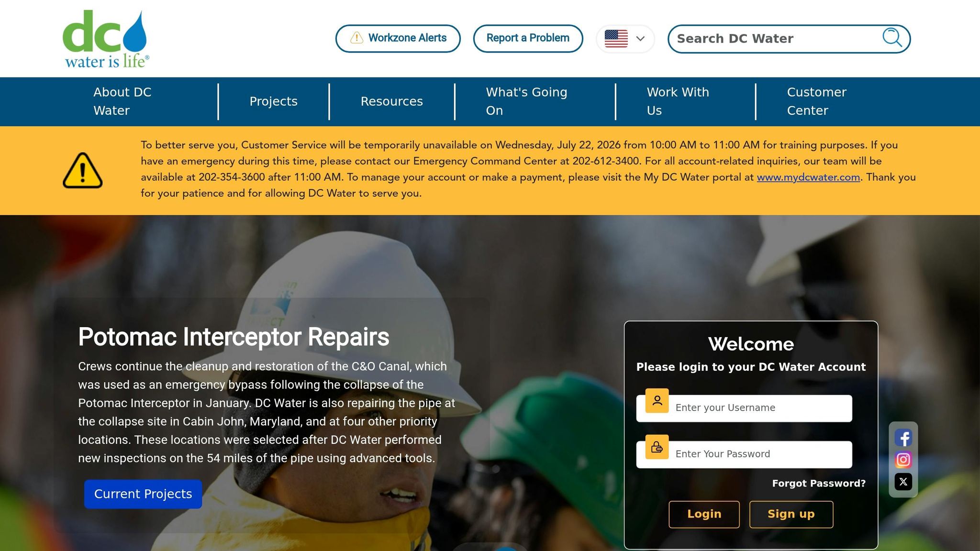
Task: Select the US flag language icon
Action: pos(616,38)
